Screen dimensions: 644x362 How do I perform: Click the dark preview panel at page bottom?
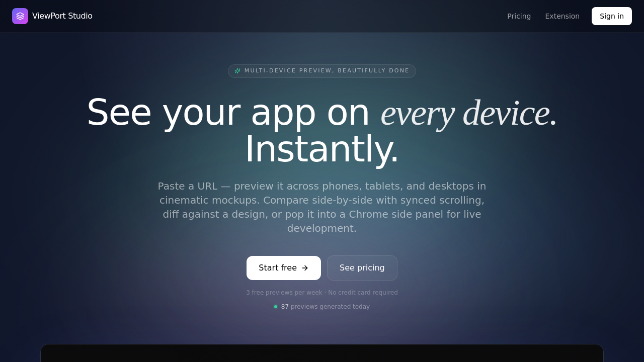tap(322, 353)
